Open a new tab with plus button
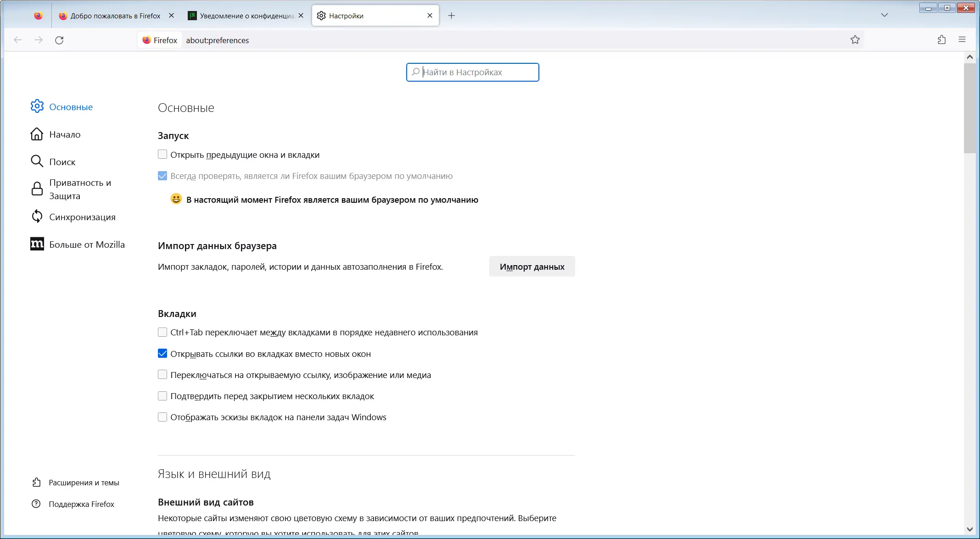The height and width of the screenshot is (539, 980). [451, 16]
